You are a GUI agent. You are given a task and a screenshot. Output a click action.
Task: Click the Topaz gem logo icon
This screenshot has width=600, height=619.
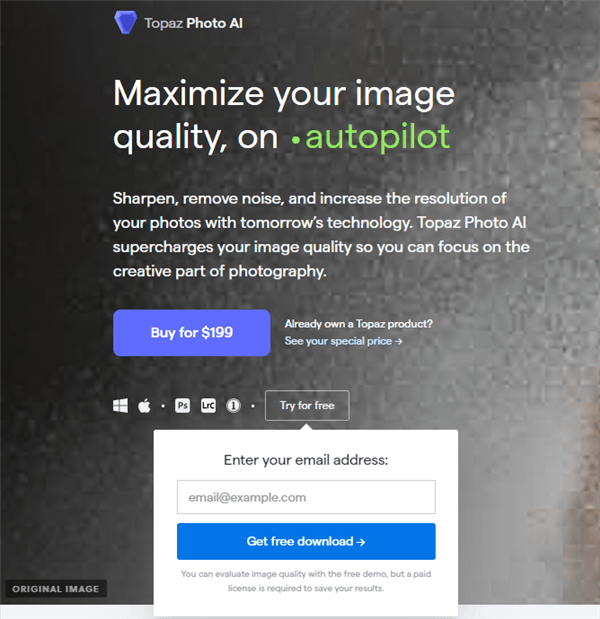[x=126, y=22]
